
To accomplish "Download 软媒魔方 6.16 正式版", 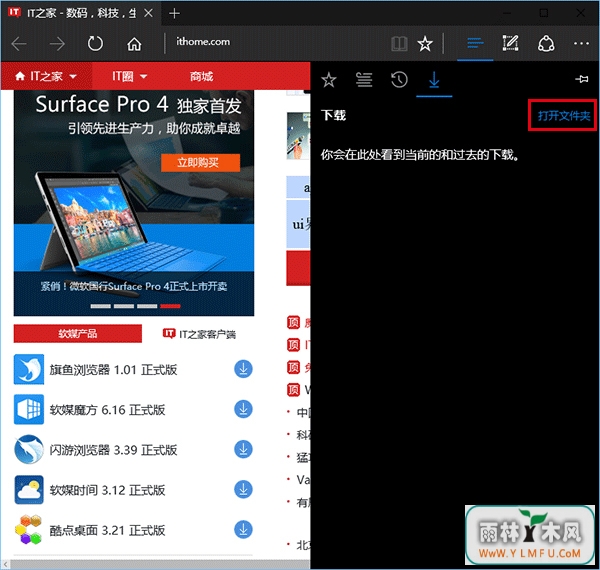I will [243, 409].
